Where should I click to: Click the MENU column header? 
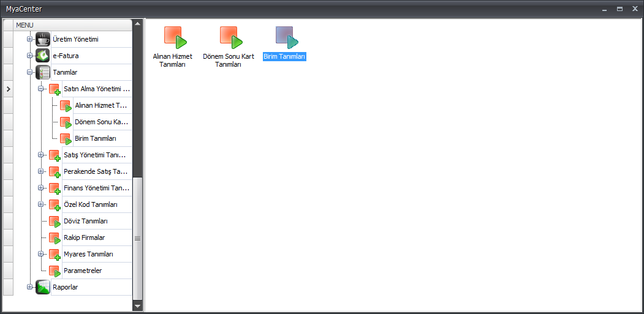click(73, 25)
